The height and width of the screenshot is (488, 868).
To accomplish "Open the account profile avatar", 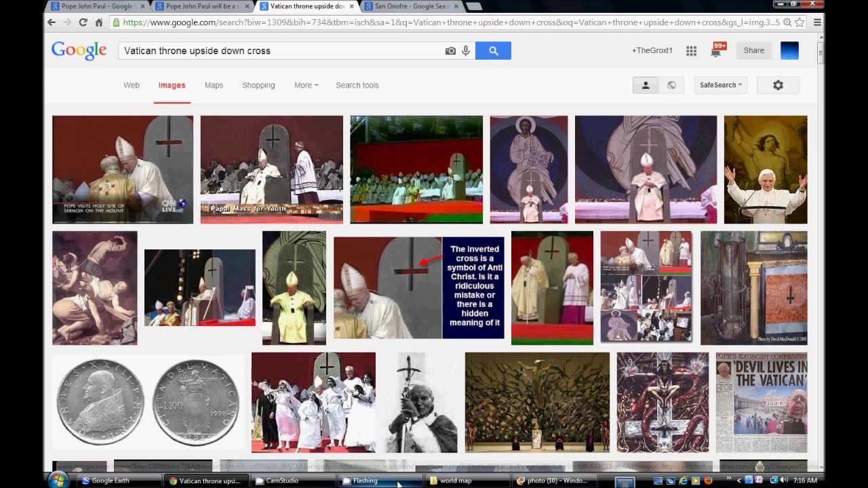I will [789, 51].
